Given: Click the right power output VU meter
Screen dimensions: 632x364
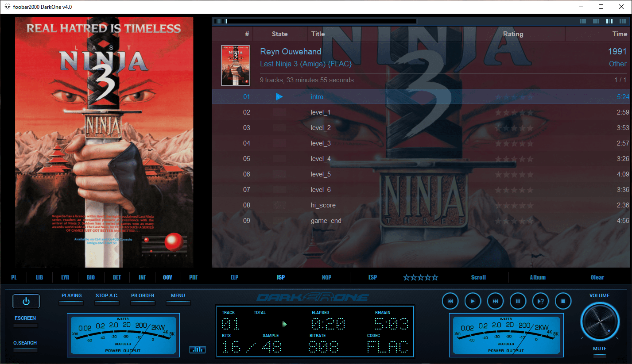Looking at the screenshot, I should click(507, 335).
